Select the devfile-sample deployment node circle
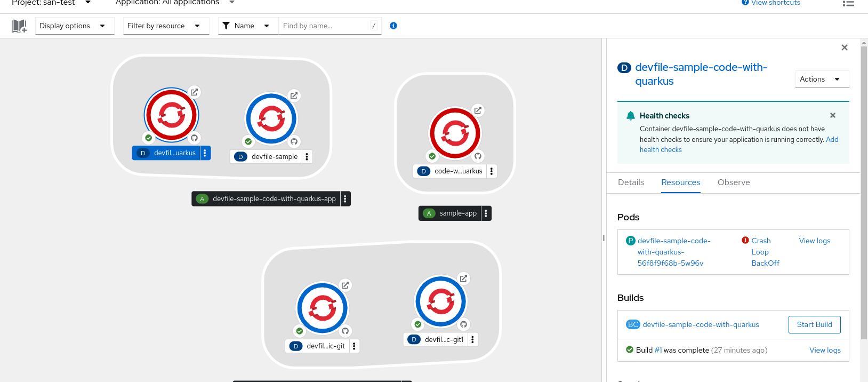 pyautogui.click(x=271, y=118)
